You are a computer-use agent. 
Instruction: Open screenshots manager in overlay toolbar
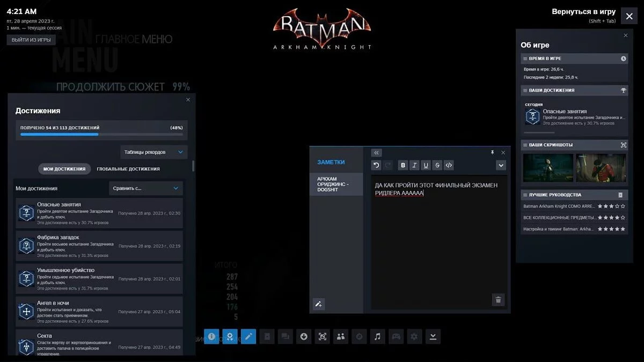(x=322, y=337)
